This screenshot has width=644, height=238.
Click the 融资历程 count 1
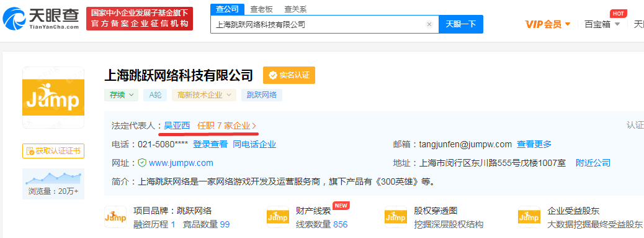coord(173,224)
